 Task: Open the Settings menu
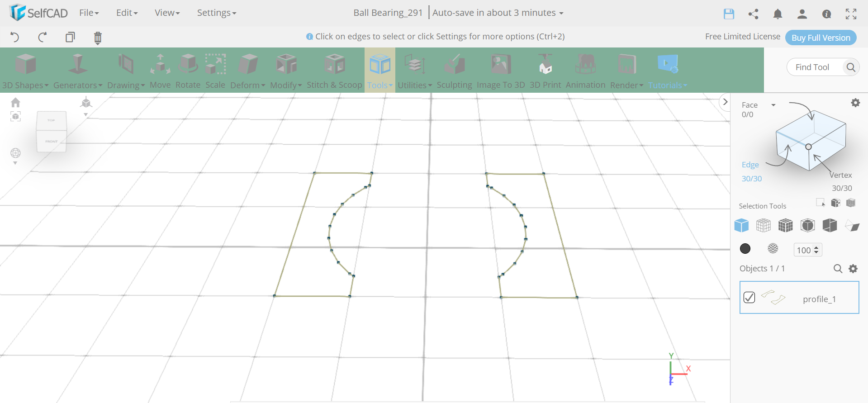click(216, 13)
